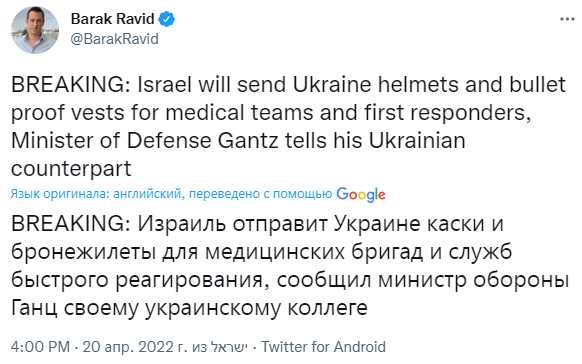
Task: Click the line 'Ганц своему украинскому коллеге'
Action: click(189, 308)
